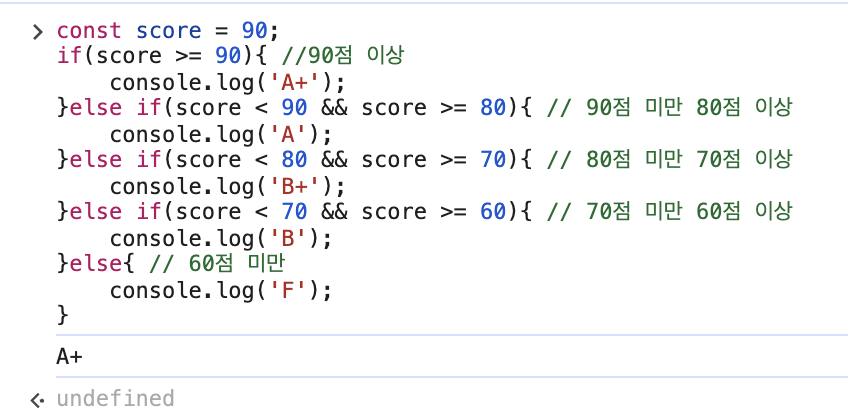Click the 'undefined' return value

click(x=115, y=399)
